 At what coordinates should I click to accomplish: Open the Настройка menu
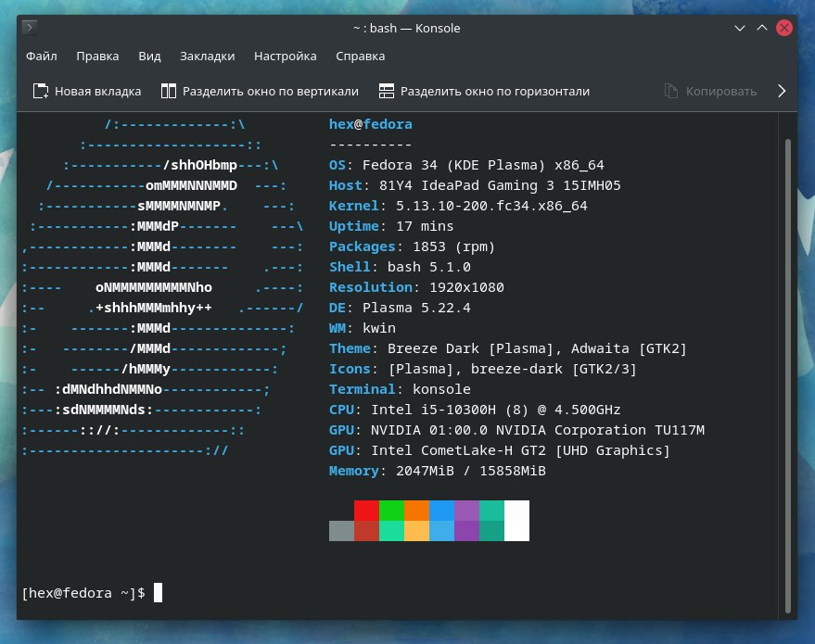point(285,57)
